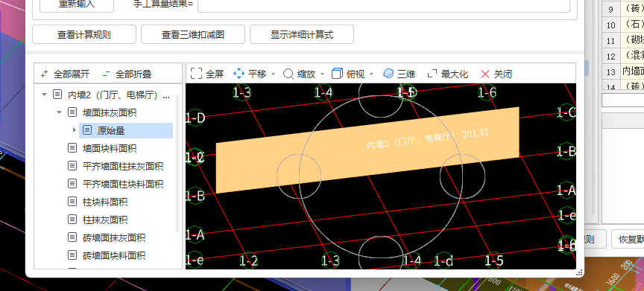
Task: Collapse the 内墙2（门厅、电梯厅）tree node
Action: pos(45,95)
